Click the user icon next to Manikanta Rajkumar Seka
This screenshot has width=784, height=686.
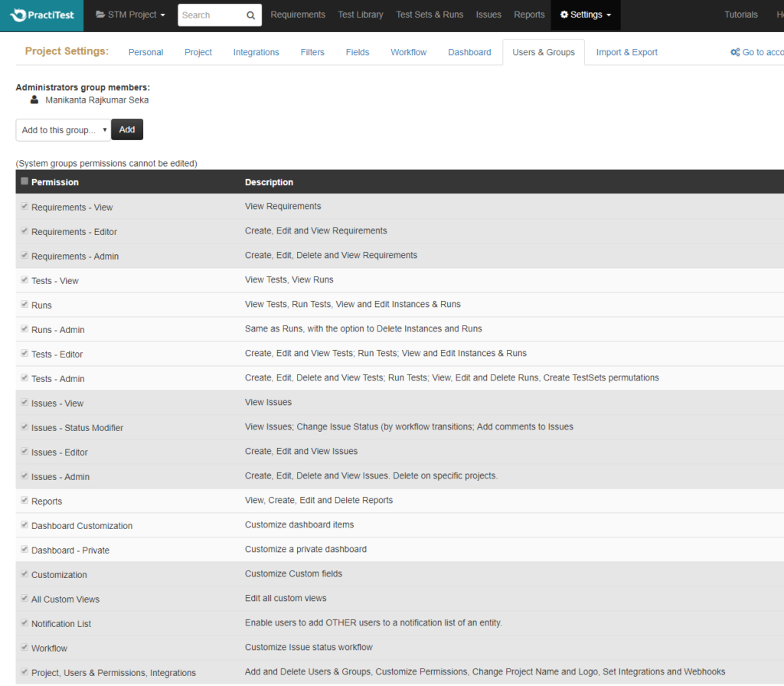coord(34,100)
